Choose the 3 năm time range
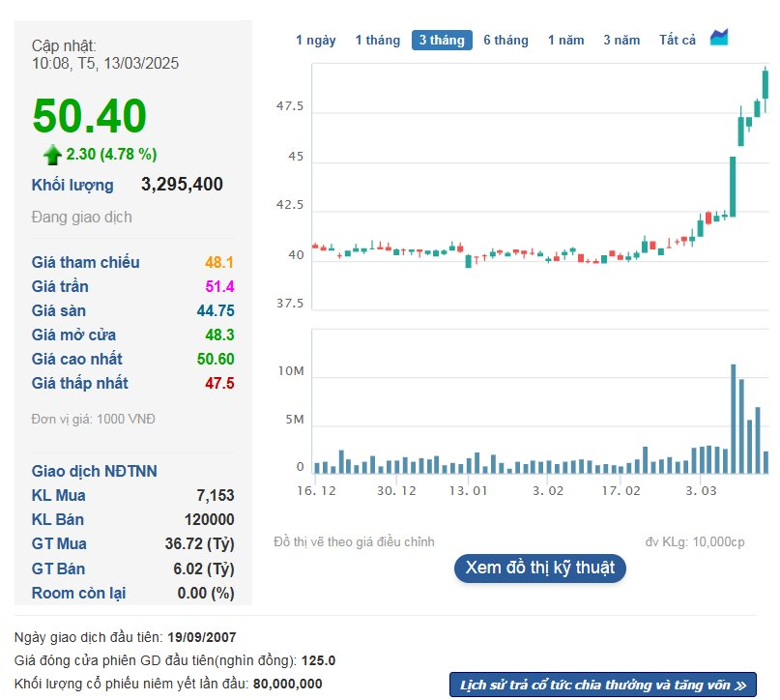The height and width of the screenshot is (700, 780). 621,40
